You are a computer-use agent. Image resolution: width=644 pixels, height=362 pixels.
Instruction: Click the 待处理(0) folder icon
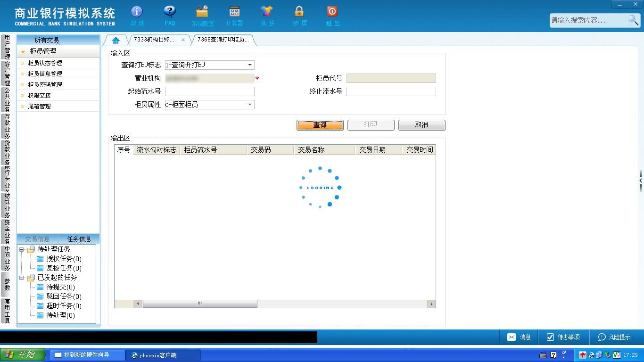pyautogui.click(x=40, y=315)
